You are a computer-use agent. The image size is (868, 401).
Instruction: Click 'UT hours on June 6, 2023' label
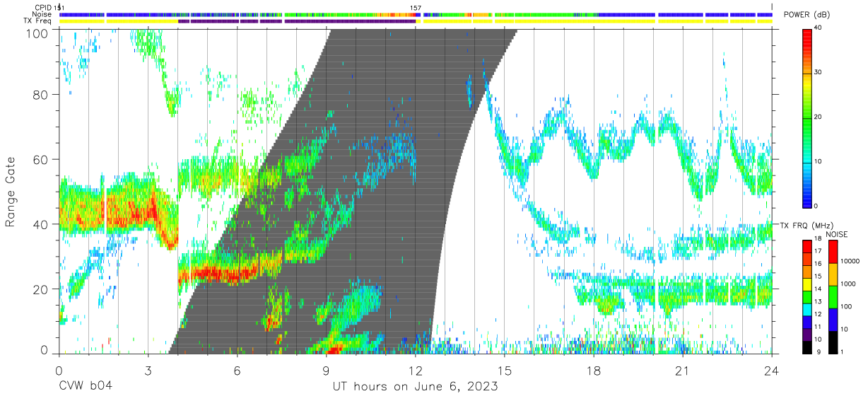tap(416, 387)
